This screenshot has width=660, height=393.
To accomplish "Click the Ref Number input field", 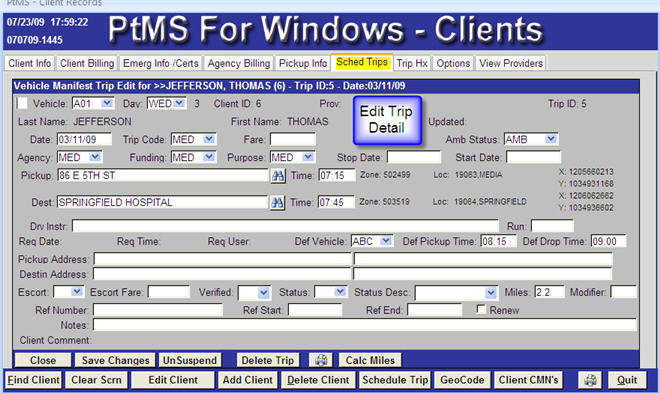I will pyautogui.click(x=158, y=310).
